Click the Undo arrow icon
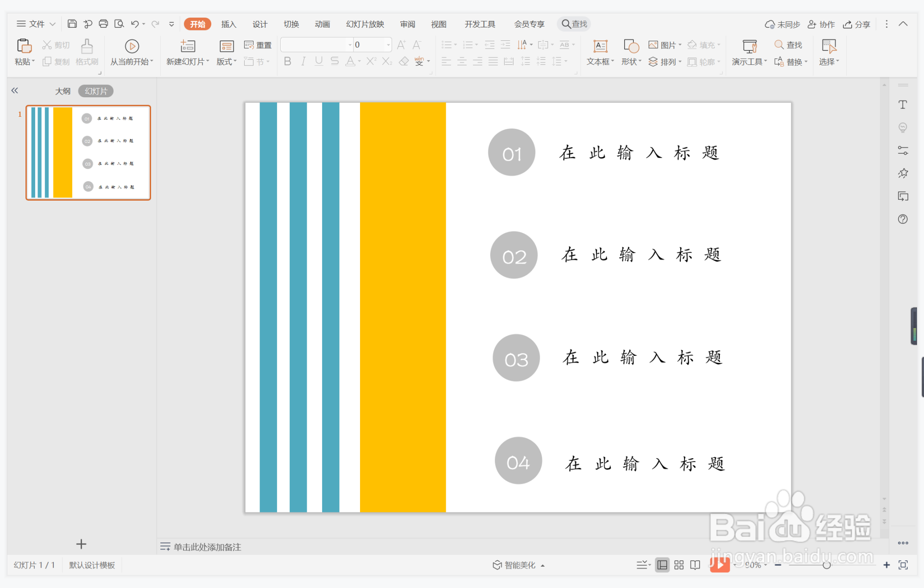924x588 pixels. 134,24
